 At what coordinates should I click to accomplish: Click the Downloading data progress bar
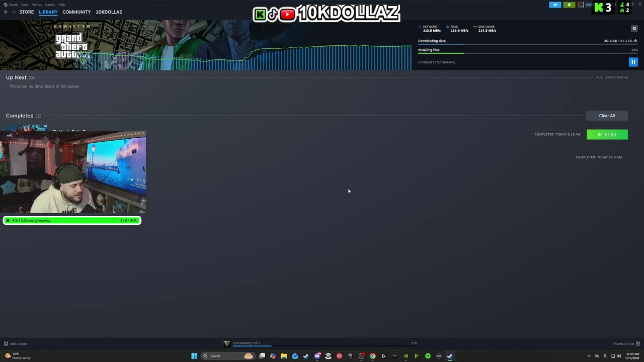tap(528, 44)
